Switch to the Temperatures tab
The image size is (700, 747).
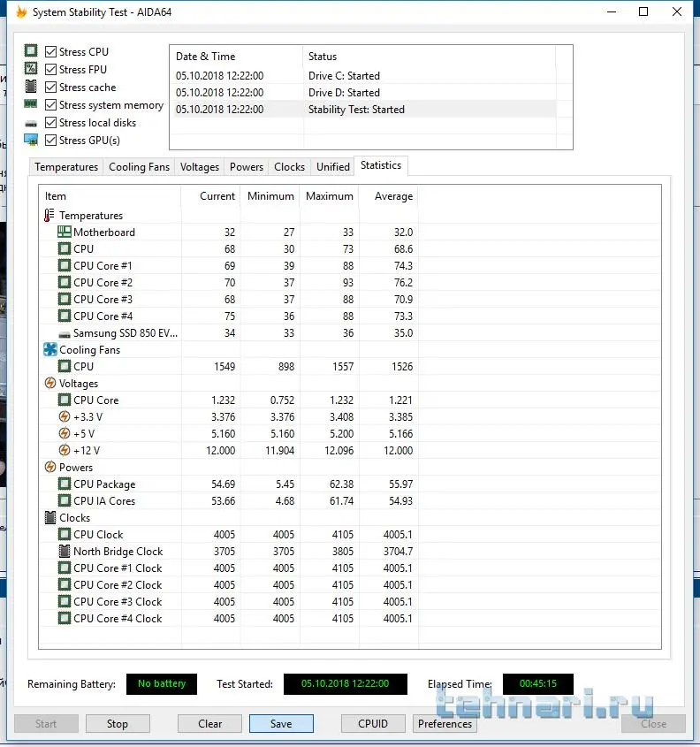click(x=66, y=167)
